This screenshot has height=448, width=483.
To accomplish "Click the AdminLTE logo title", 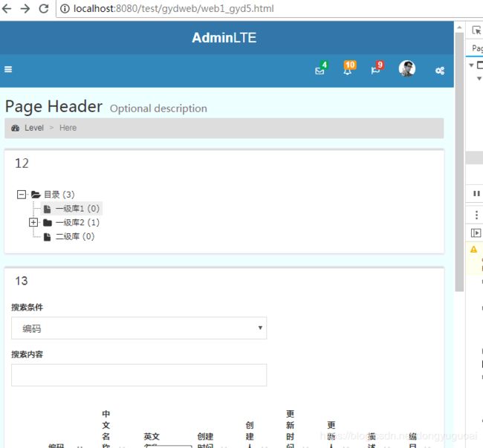I will point(224,38).
